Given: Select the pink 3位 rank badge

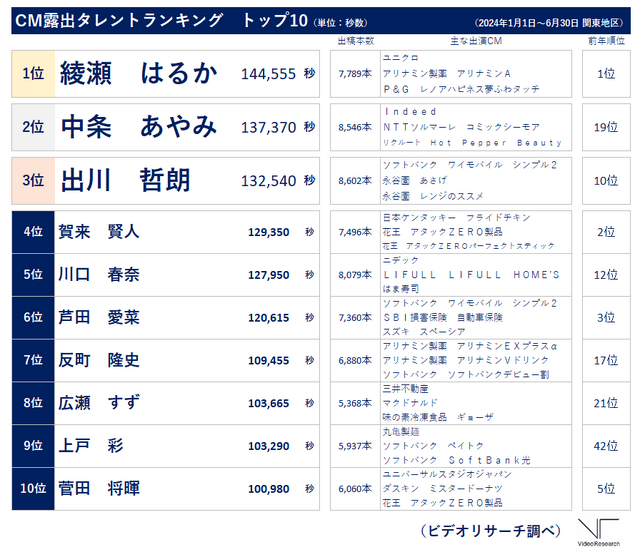Looking at the screenshot, I should tap(33, 181).
